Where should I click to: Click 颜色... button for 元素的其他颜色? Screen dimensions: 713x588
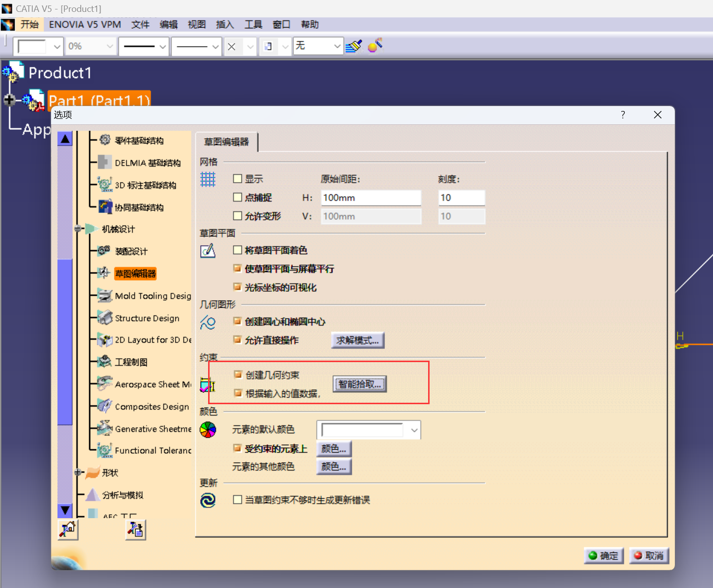coord(334,467)
